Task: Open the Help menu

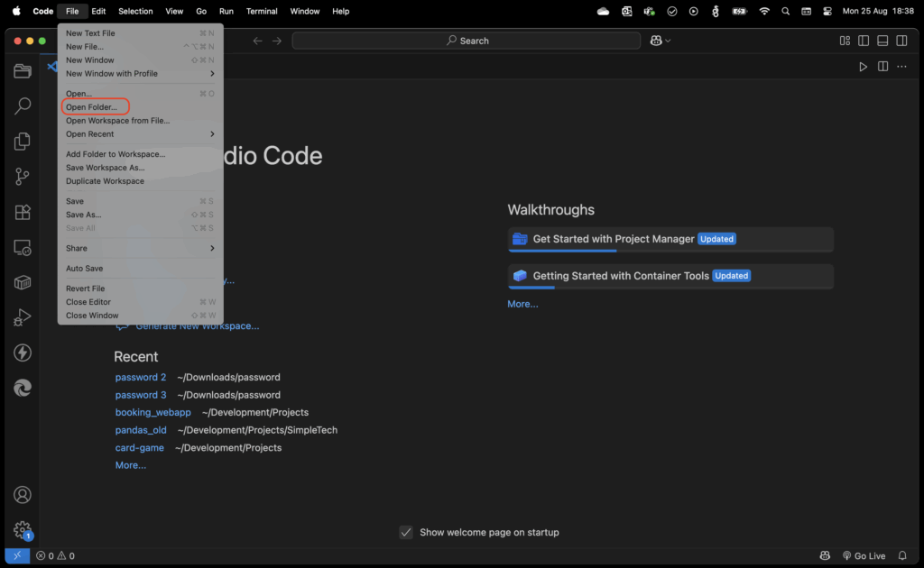Action: (x=340, y=11)
